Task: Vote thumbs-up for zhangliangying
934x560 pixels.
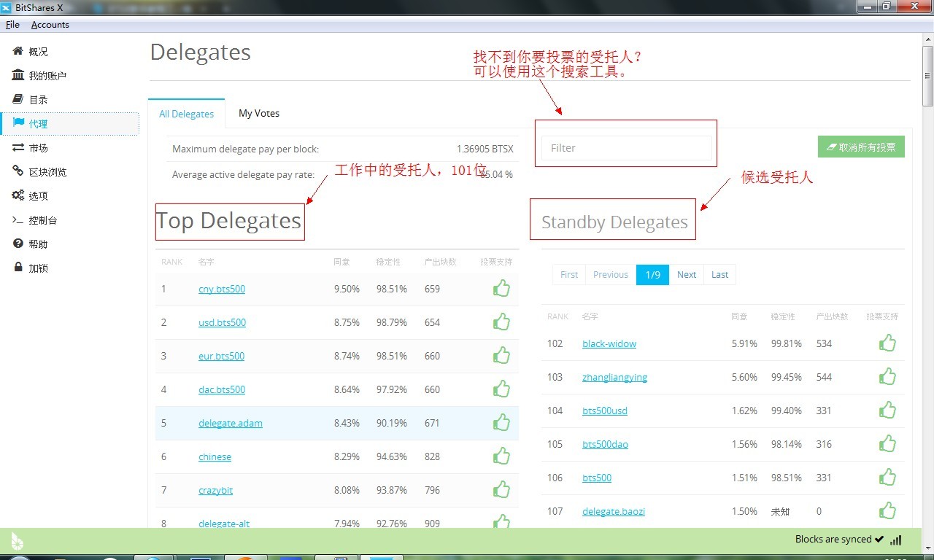Action: (887, 376)
